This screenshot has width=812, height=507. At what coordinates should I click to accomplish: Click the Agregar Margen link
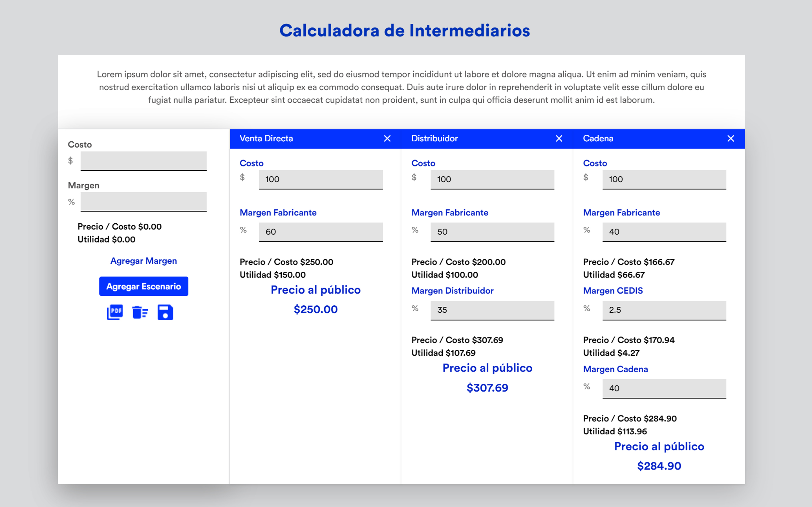coord(144,261)
